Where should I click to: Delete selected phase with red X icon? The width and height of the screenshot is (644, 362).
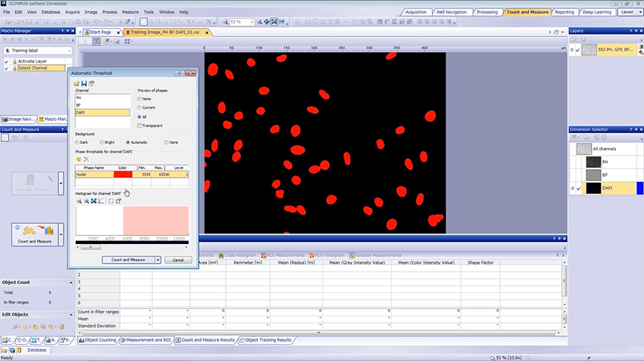(x=86, y=159)
